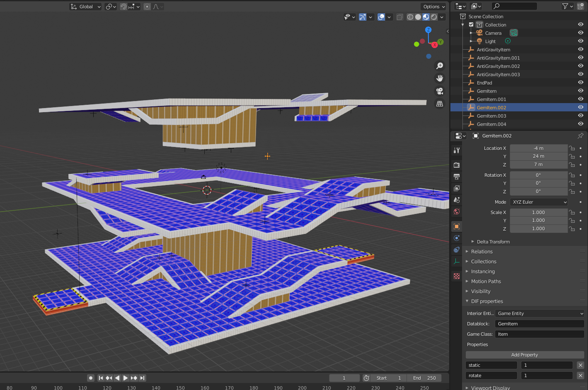Lock the Location X value

pos(572,148)
